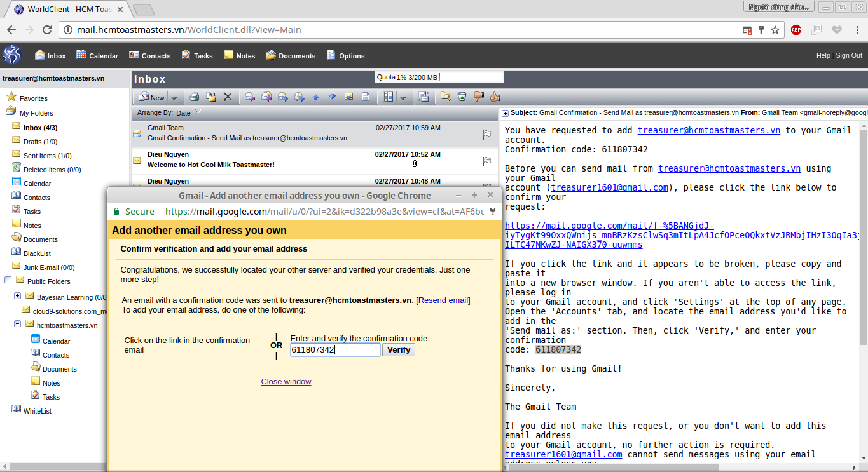Open the New message dropdown arrow
Image resolution: width=868 pixels, height=472 pixels.
[x=174, y=98]
